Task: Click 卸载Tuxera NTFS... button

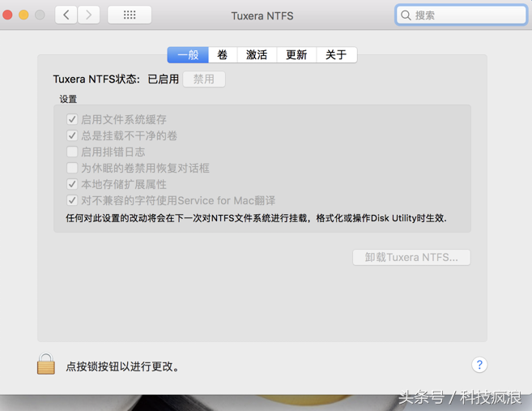Action: [411, 258]
